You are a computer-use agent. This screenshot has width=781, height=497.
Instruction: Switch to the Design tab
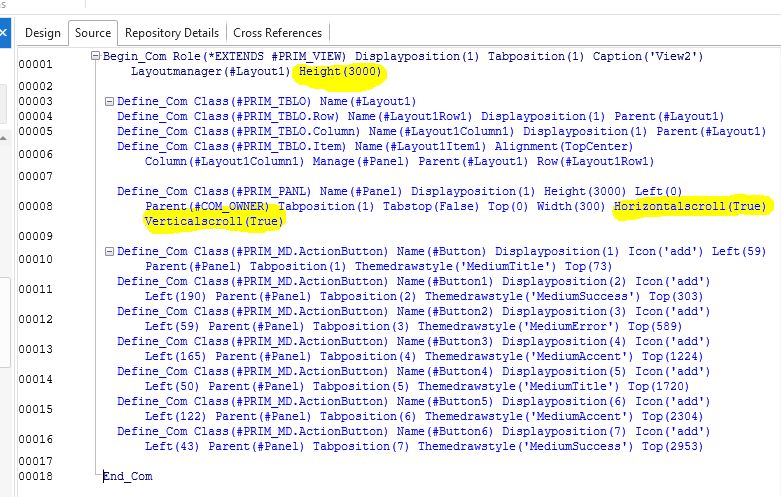(43, 33)
